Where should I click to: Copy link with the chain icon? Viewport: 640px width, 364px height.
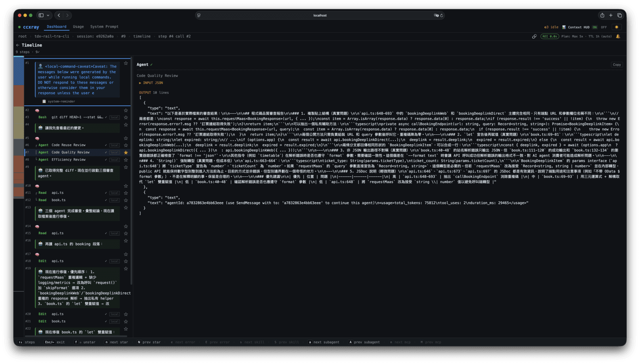(534, 36)
